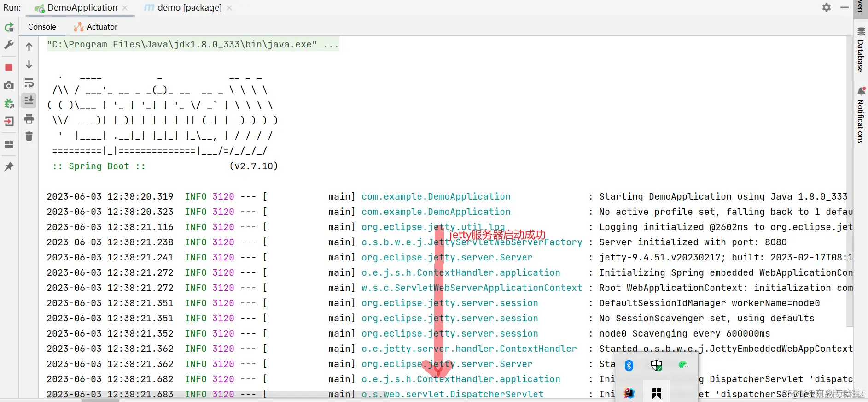Open run tool window settings gear
This screenshot has width=868, height=402.
click(x=827, y=7)
